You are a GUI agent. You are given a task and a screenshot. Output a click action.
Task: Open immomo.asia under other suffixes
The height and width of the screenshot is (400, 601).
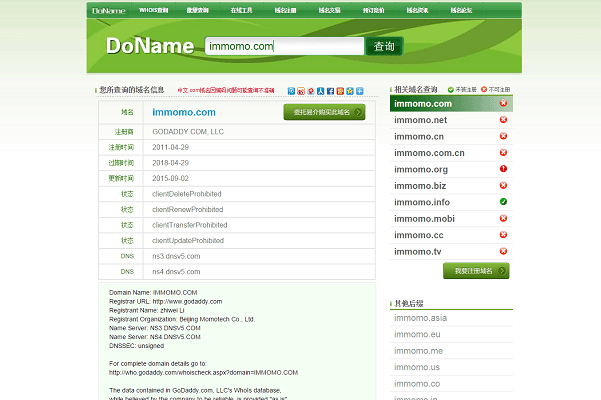[420, 318]
